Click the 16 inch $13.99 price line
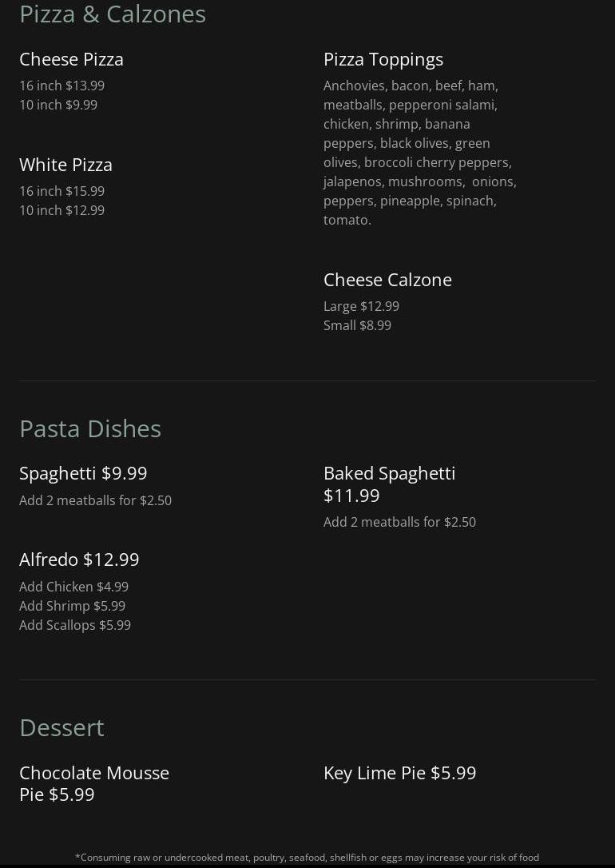 (x=62, y=86)
